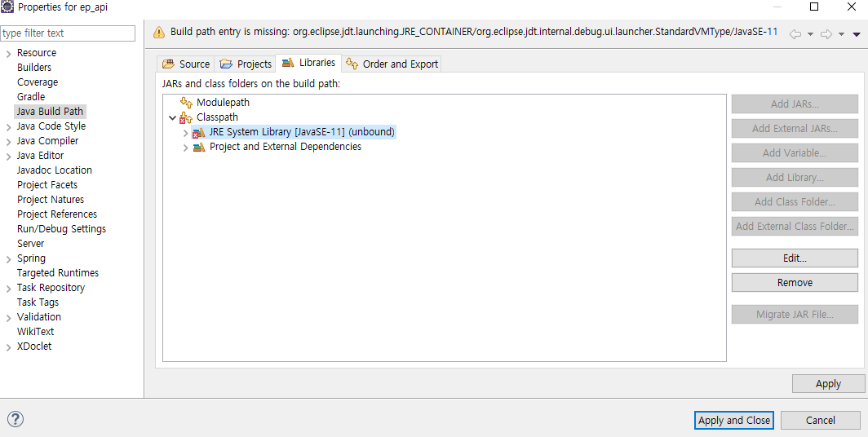This screenshot has height=437, width=868.
Task: Click the Edit... button
Action: (x=795, y=258)
